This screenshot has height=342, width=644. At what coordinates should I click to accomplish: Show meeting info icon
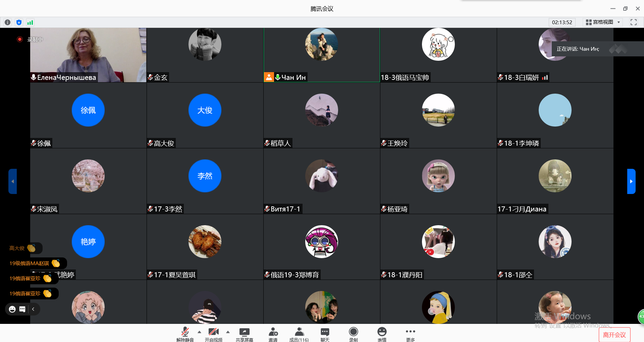pyautogui.click(x=7, y=22)
